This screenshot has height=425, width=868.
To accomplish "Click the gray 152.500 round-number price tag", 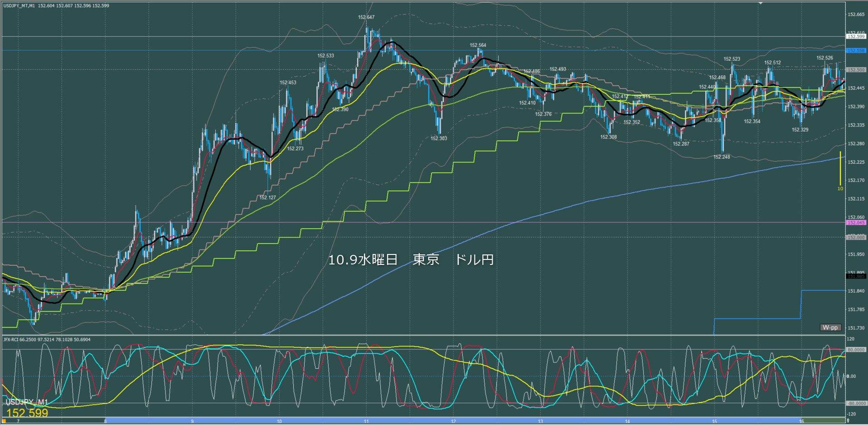I will [x=856, y=70].
